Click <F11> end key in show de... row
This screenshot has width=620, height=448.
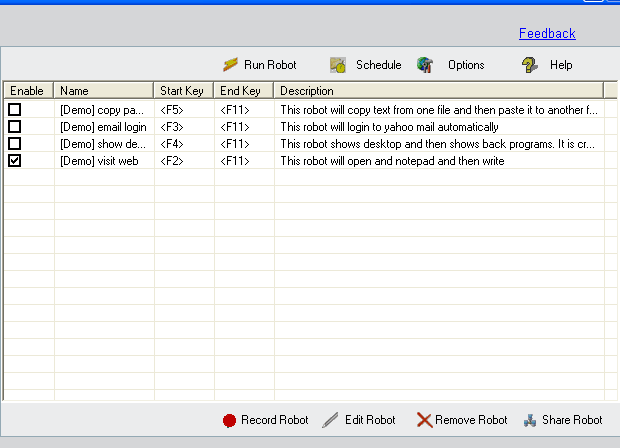click(244, 144)
